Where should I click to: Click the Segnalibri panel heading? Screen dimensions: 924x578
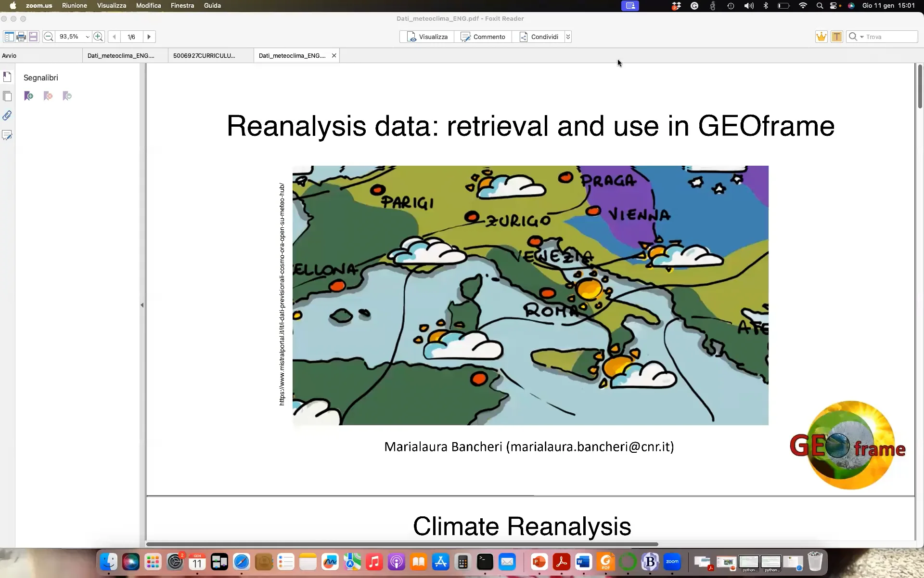click(x=41, y=78)
